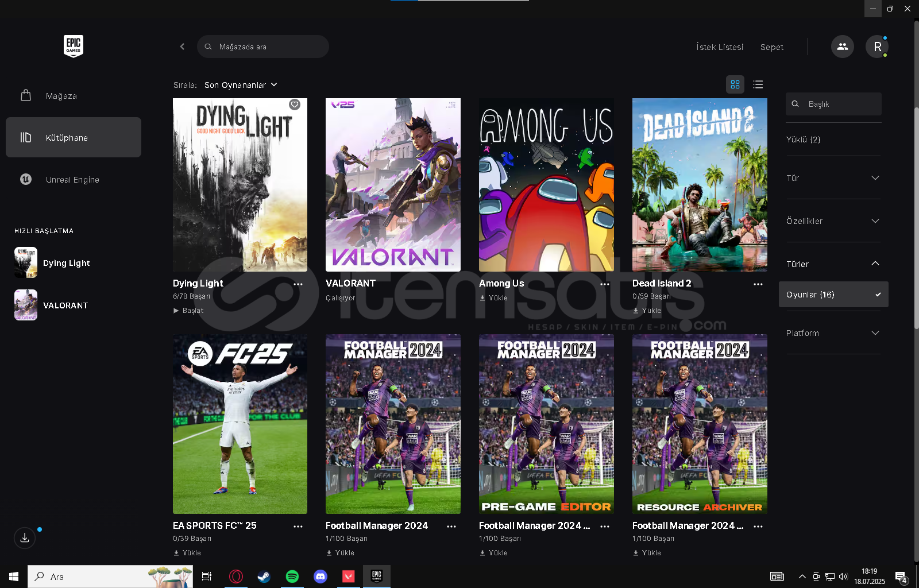This screenshot has width=919, height=588.
Task: Switch to grid view layout
Action: pos(735,84)
